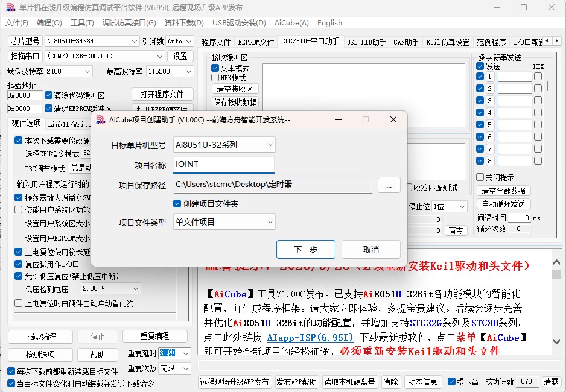566x392 pixels.
Task: Open the COM7 USB-CDC port dropdown
Action: tap(104, 56)
